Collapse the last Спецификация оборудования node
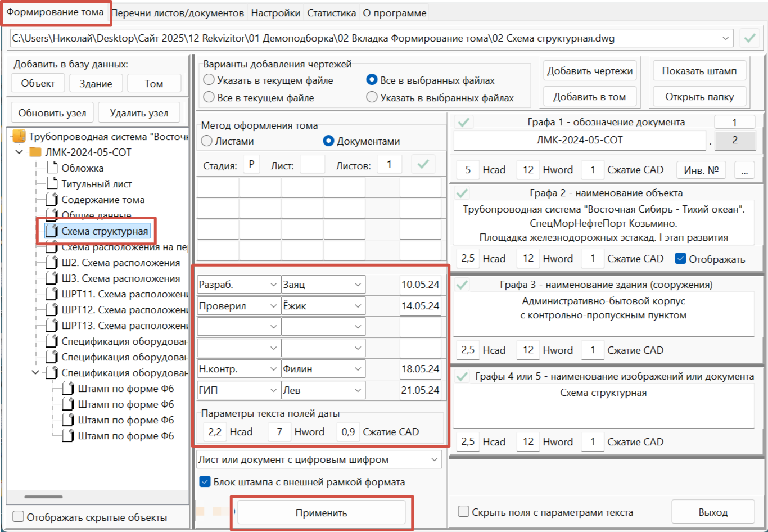Image resolution: width=768 pixels, height=532 pixels. point(35,372)
